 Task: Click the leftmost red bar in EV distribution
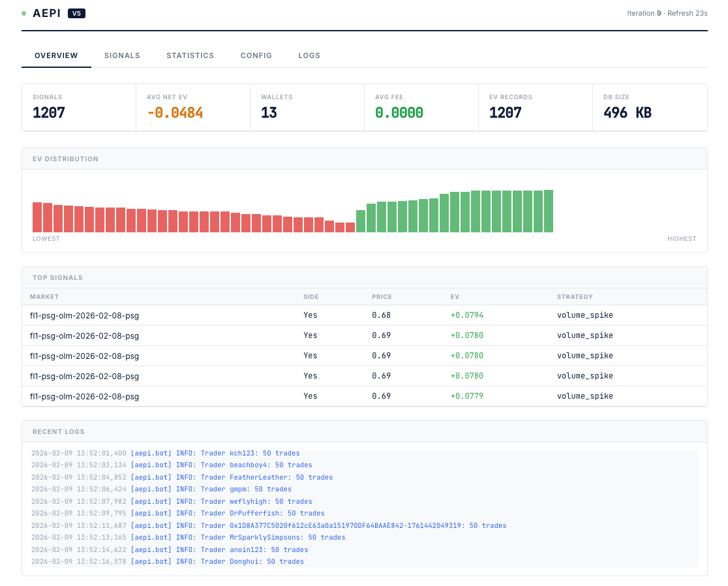point(37,217)
